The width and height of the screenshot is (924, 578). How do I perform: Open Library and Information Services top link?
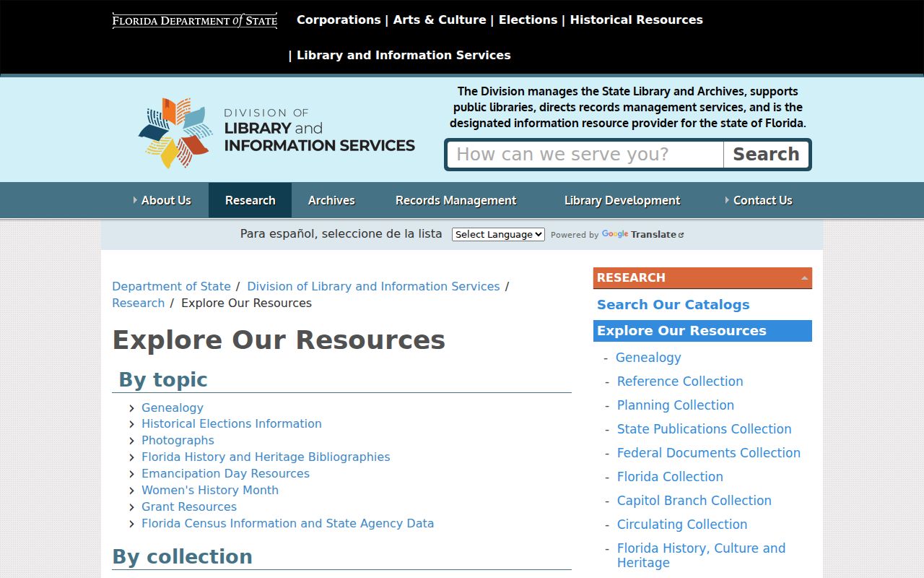click(x=404, y=55)
